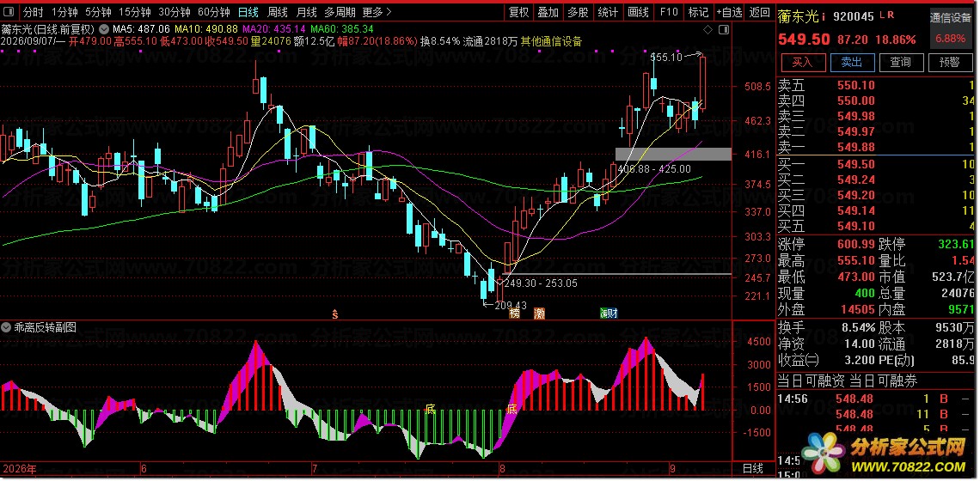Switch to 周线 weekly chart tab

[277, 12]
